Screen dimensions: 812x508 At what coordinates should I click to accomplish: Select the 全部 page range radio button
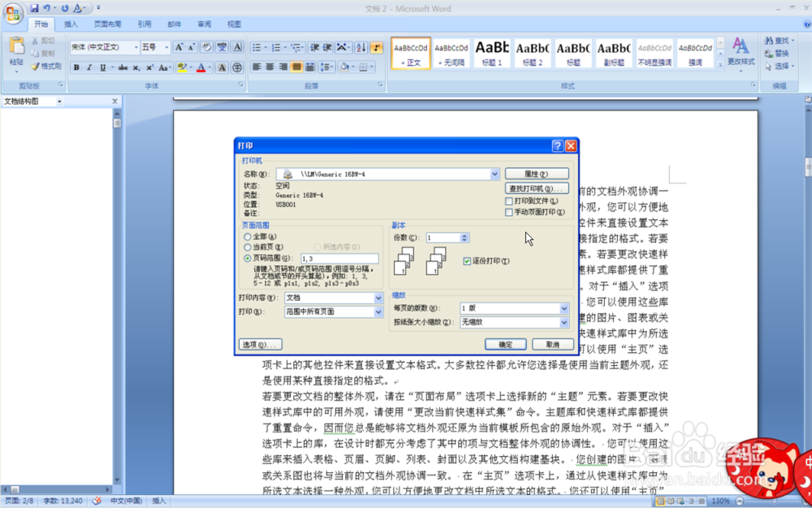point(247,235)
